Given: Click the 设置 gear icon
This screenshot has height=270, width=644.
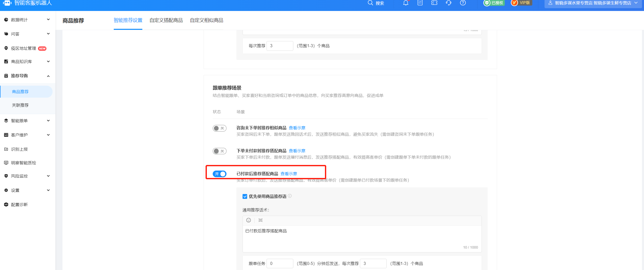Looking at the screenshot, I should pyautogui.click(x=6, y=190).
